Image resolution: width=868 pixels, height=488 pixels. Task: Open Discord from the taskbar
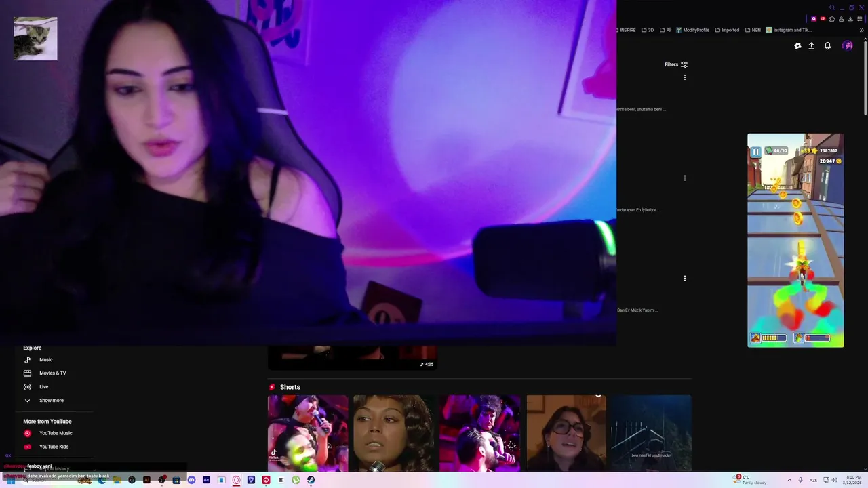pos(191,480)
